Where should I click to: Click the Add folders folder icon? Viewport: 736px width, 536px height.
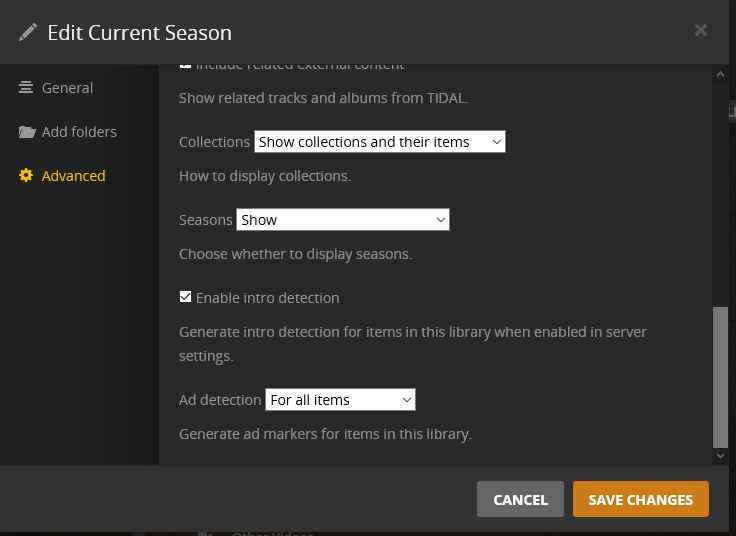point(26,132)
